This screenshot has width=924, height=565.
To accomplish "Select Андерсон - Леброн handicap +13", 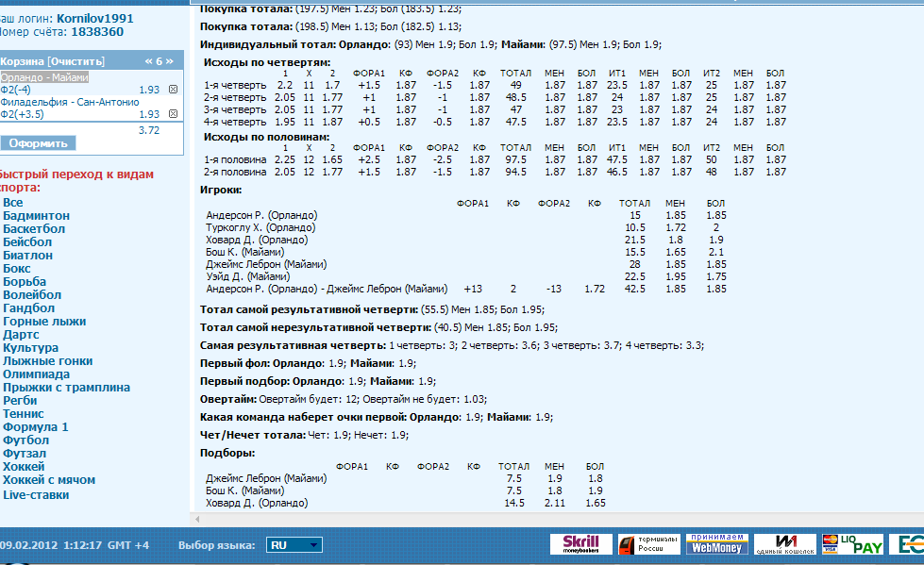I will [473, 289].
